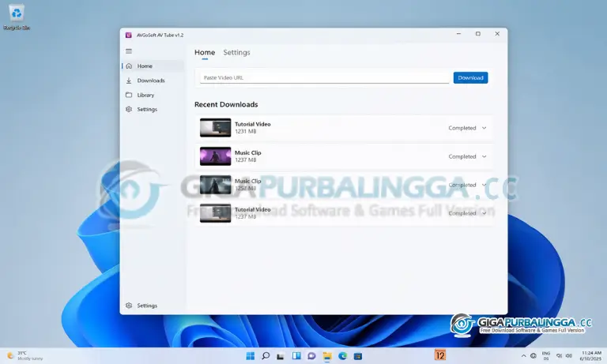607x364 pixels.
Task: Open the Chat taskbar icon
Action: (x=311, y=356)
